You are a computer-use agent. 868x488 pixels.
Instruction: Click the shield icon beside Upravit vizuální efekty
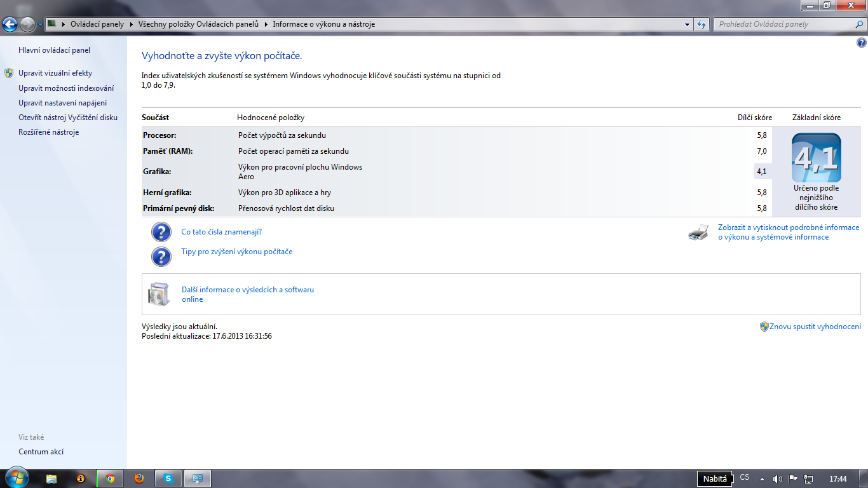click(x=9, y=73)
